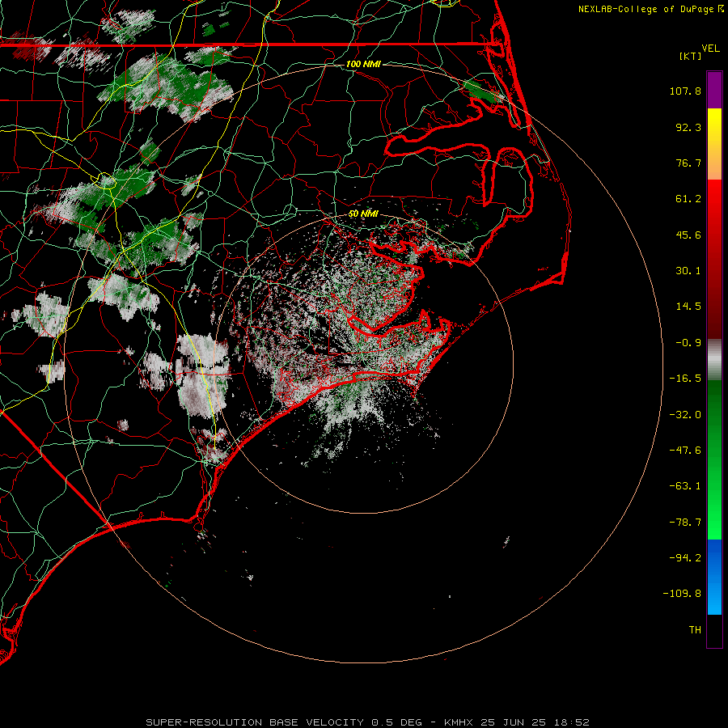The height and width of the screenshot is (728, 728).
Task: Select the -47.6 legend value
Action: [x=685, y=451]
